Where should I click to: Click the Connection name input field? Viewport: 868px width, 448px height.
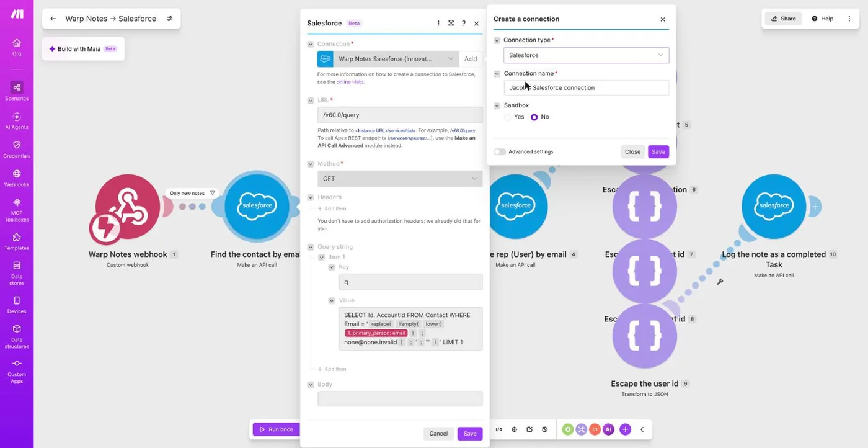[586, 87]
